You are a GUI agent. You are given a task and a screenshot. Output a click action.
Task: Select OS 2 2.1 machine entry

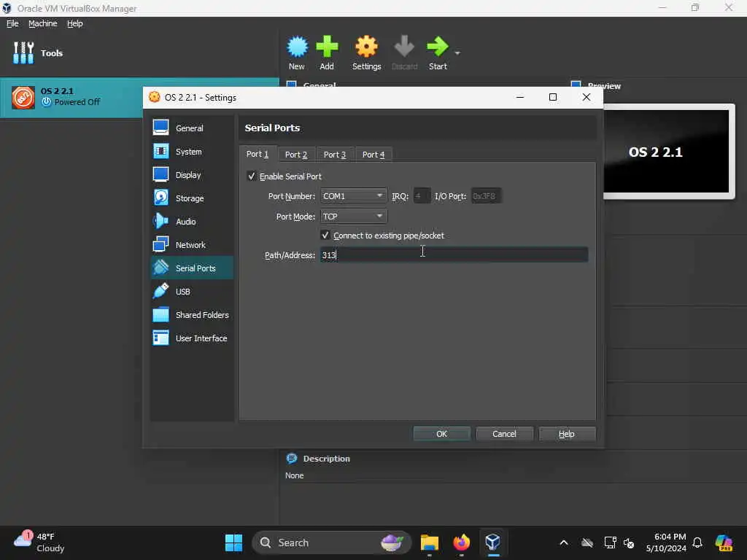tap(139, 97)
